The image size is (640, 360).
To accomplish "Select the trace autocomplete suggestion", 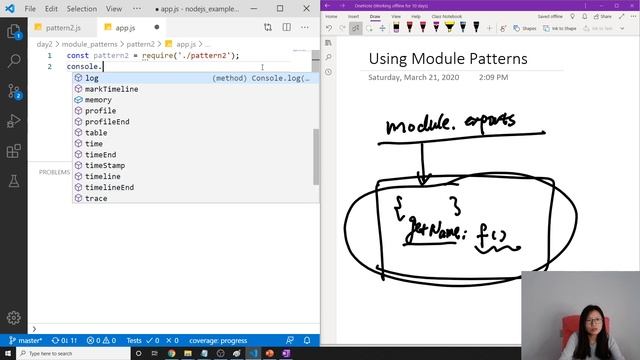I will (196, 198).
